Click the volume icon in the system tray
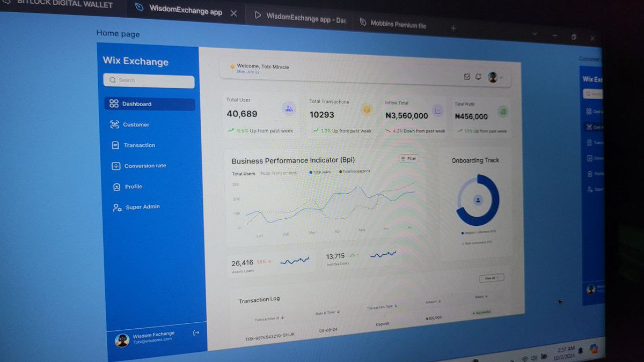This screenshot has width=644, height=362. 534,358
